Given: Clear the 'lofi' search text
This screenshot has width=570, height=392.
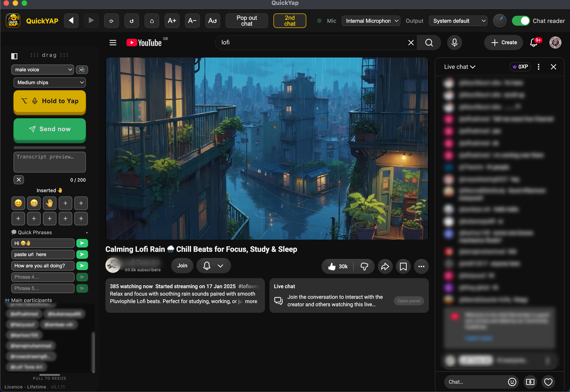Looking at the screenshot, I should tap(411, 43).
